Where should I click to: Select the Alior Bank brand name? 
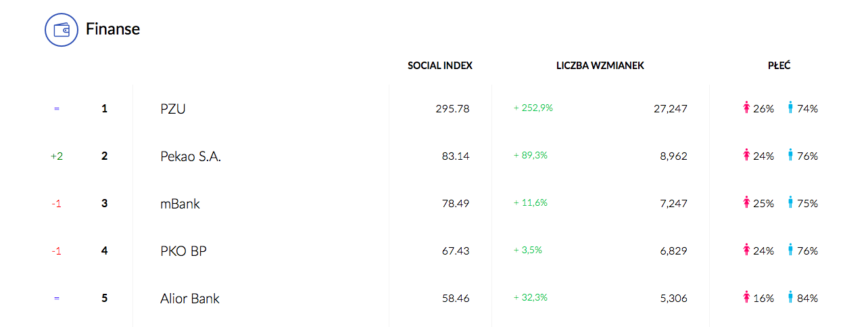pos(190,299)
